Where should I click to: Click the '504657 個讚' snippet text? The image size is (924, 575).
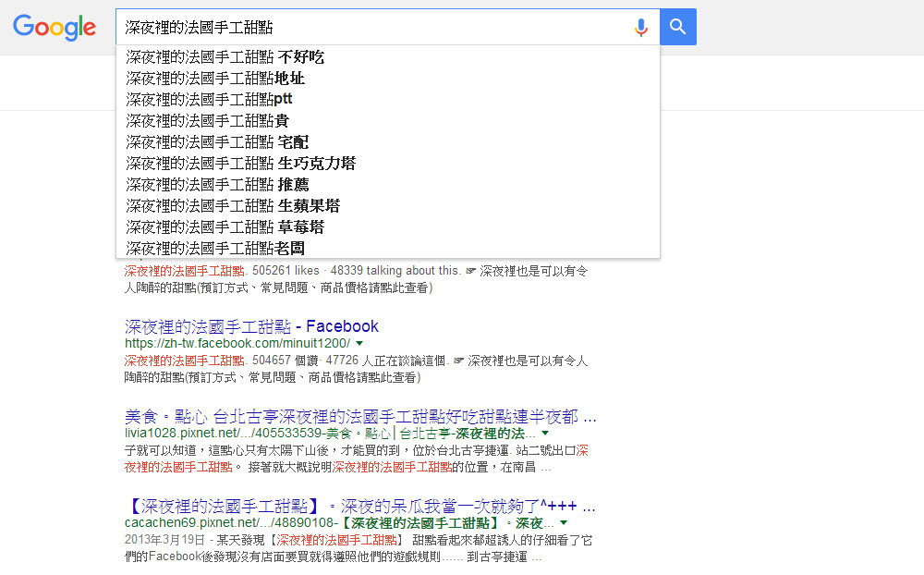(x=286, y=361)
